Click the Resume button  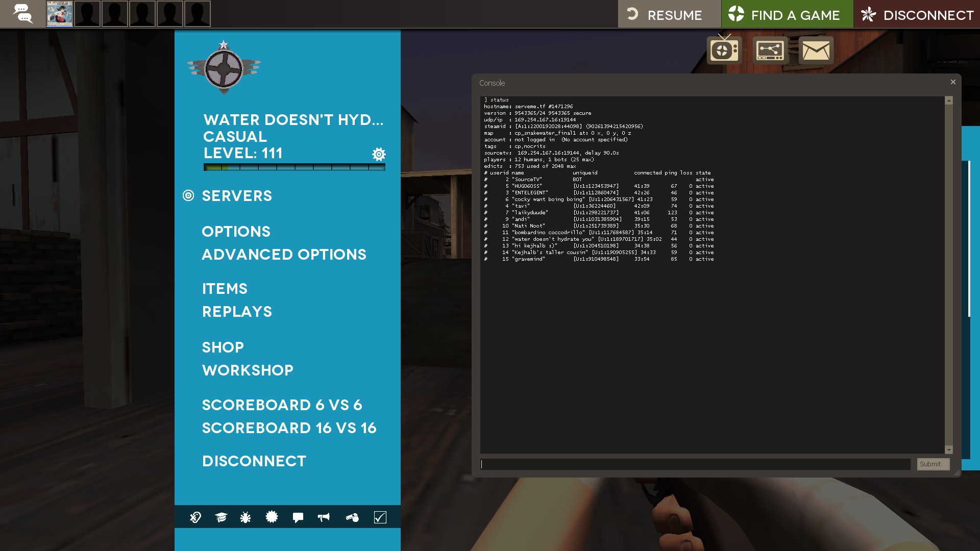pyautogui.click(x=669, y=14)
